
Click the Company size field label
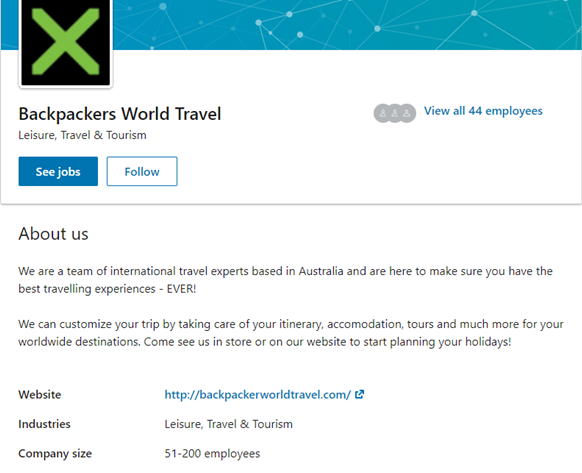click(x=55, y=454)
